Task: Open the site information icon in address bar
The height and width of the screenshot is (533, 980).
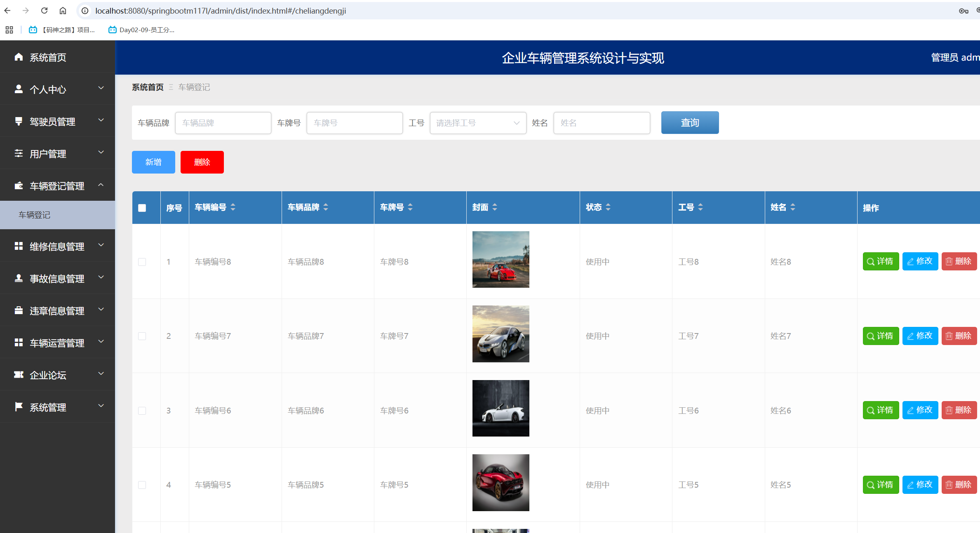Action: [85, 11]
